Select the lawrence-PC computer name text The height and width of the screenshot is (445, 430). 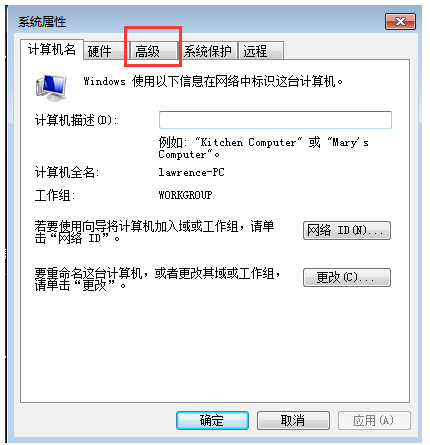(x=191, y=172)
